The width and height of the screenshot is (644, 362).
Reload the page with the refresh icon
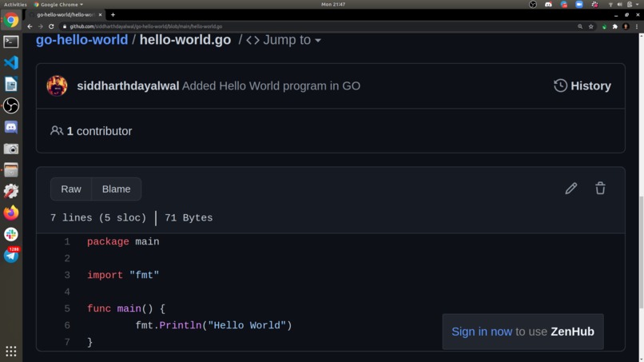[x=51, y=26]
